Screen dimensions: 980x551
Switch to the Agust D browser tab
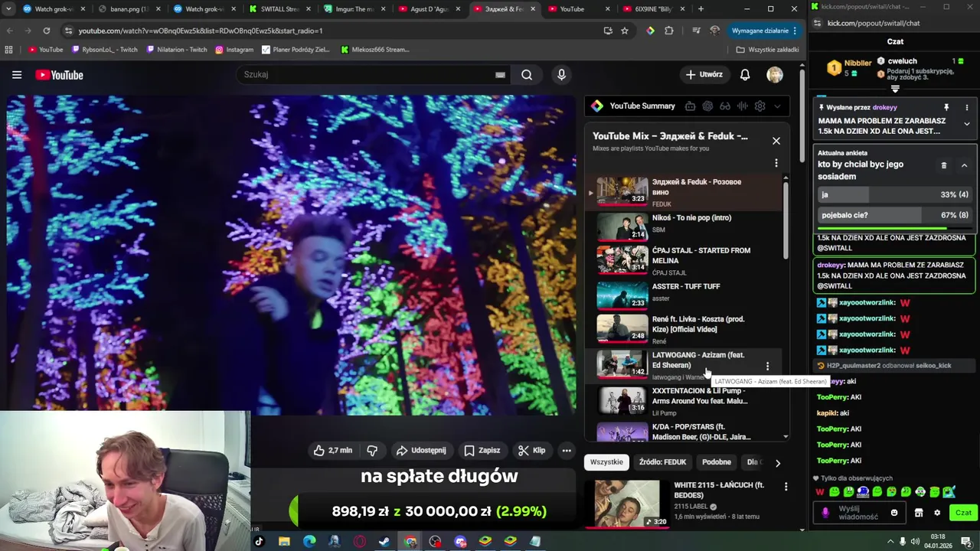coord(429,9)
